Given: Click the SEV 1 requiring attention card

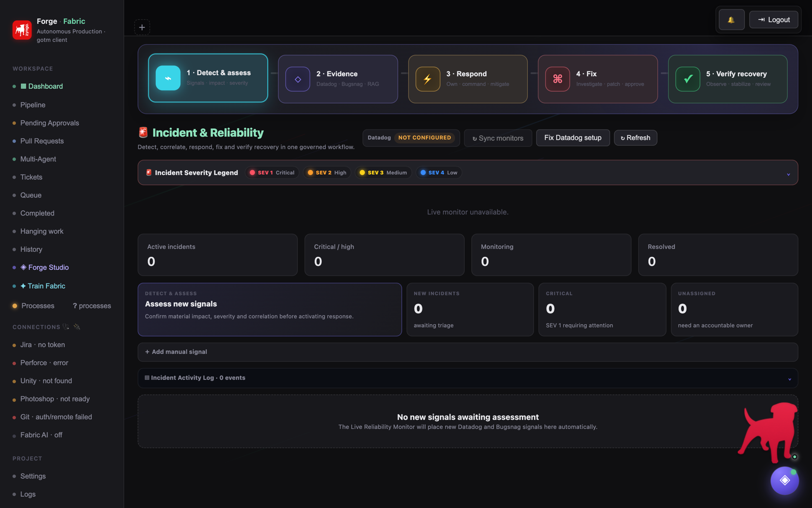Looking at the screenshot, I should coord(602,310).
